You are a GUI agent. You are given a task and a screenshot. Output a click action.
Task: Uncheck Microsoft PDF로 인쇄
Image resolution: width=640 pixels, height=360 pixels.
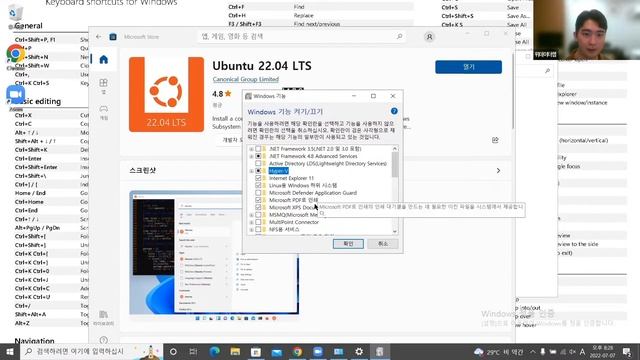click(x=258, y=200)
